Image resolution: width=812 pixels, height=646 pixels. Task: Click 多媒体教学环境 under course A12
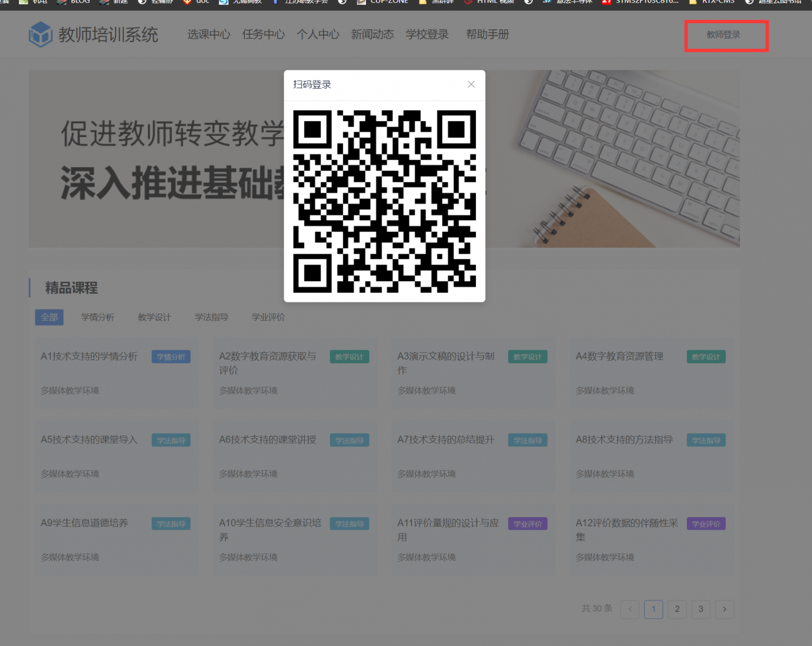pos(605,557)
